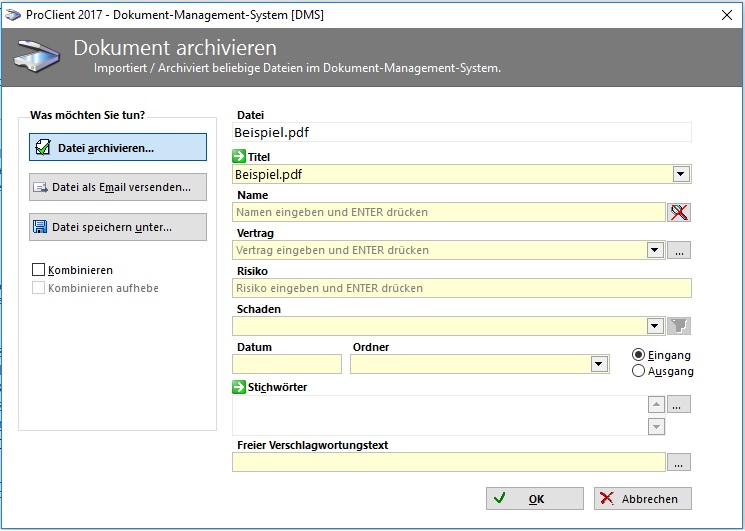Click the ellipsis button next to Stichwörter list
745x531 pixels.
[x=680, y=405]
